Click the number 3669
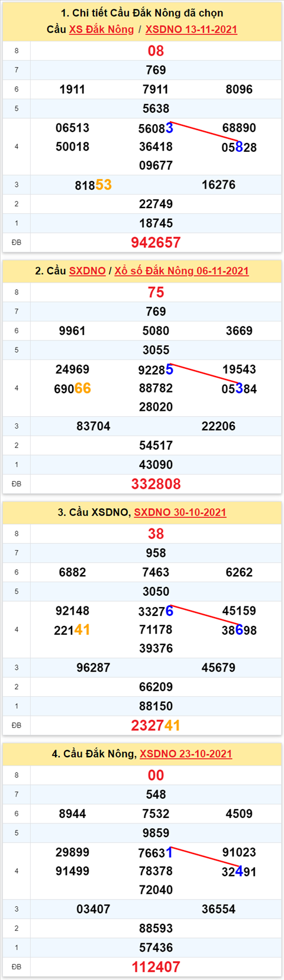Viewport: 284px width, 980px height. (239, 331)
